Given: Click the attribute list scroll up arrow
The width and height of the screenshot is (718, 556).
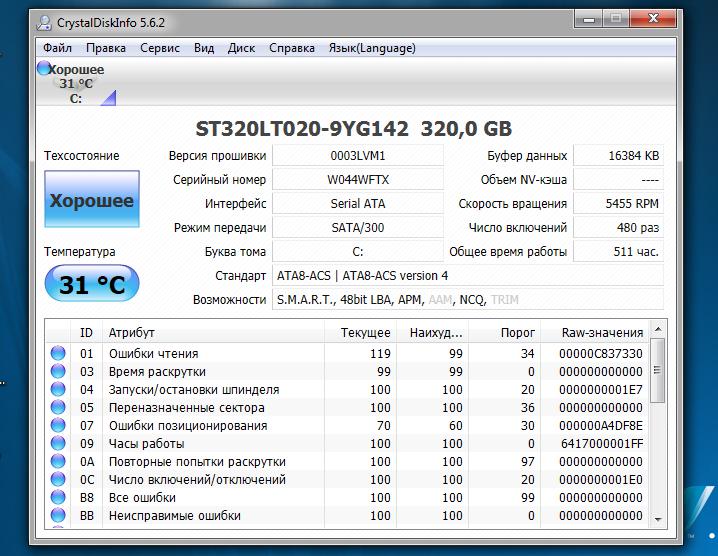Looking at the screenshot, I should [658, 329].
